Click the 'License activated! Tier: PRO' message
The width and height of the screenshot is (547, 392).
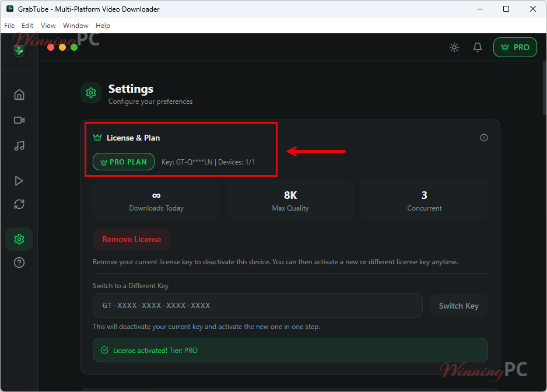[x=155, y=351]
